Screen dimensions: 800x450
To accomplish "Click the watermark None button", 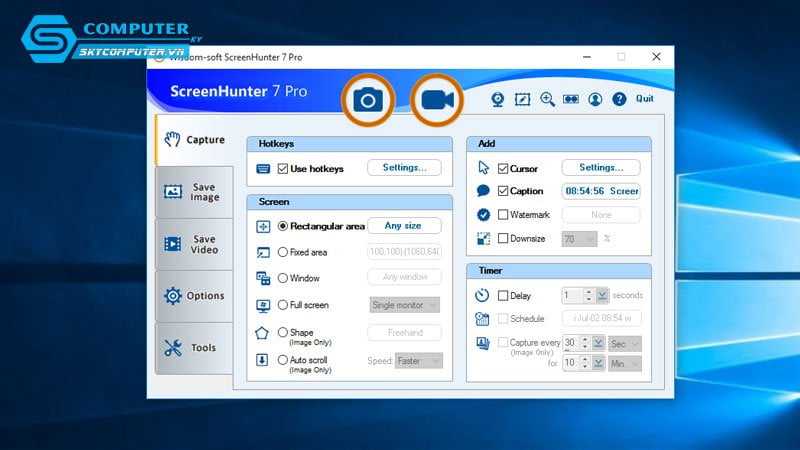I will (x=601, y=215).
